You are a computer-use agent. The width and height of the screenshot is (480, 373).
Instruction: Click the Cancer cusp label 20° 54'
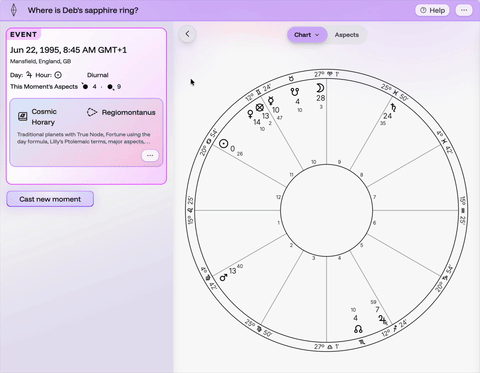point(209,142)
